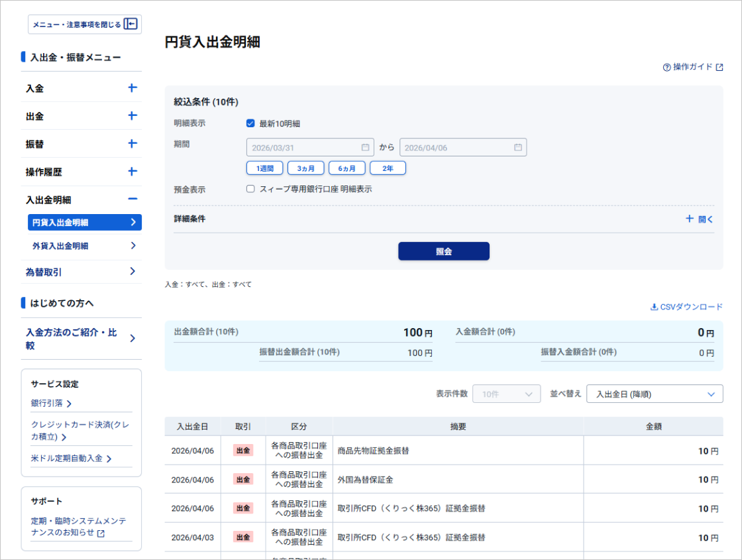Viewport: 742px width, 560px height.
Task: Open the 並べ替え sort dropdown
Action: tap(655, 394)
